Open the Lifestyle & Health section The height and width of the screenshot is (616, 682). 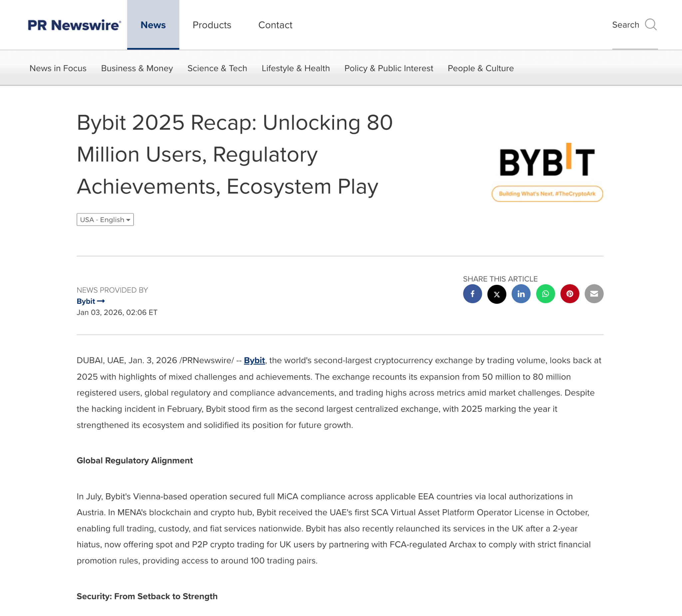(295, 68)
